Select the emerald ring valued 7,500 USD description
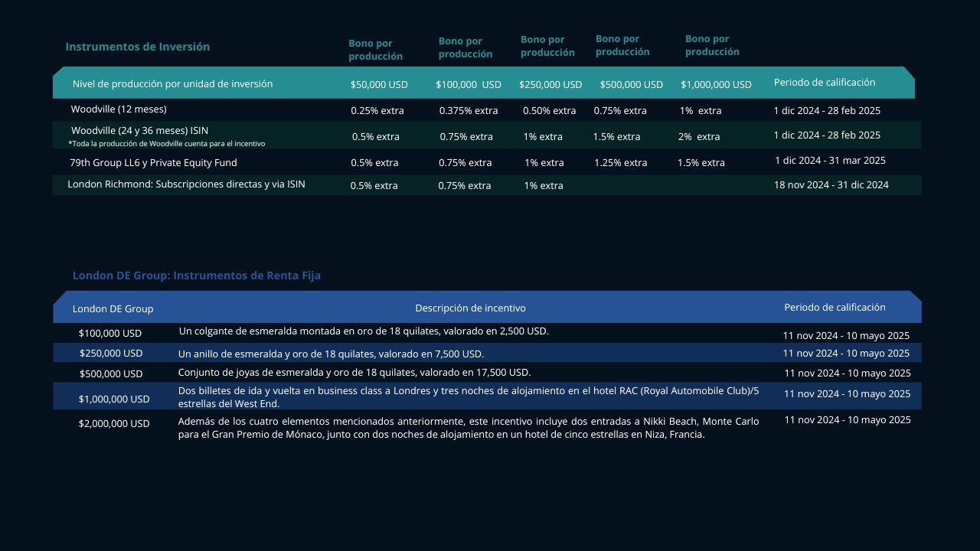Screen dimensions: 980x551 click(331, 354)
